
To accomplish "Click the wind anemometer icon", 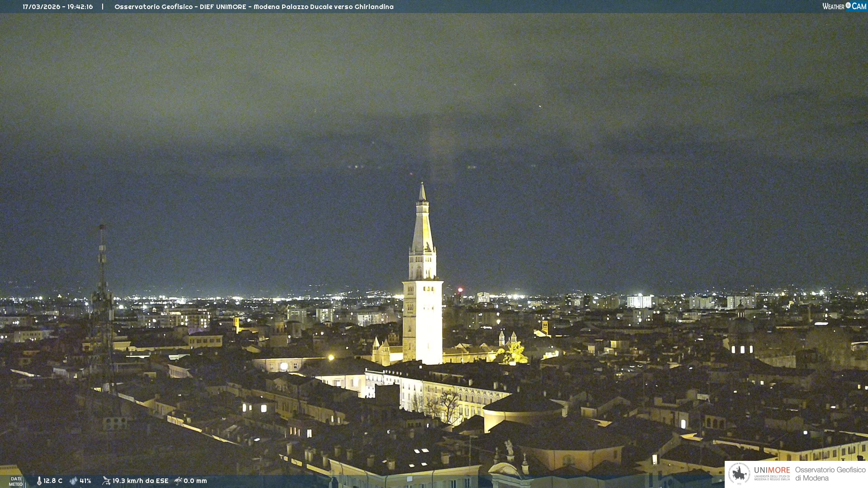I will pyautogui.click(x=106, y=481).
